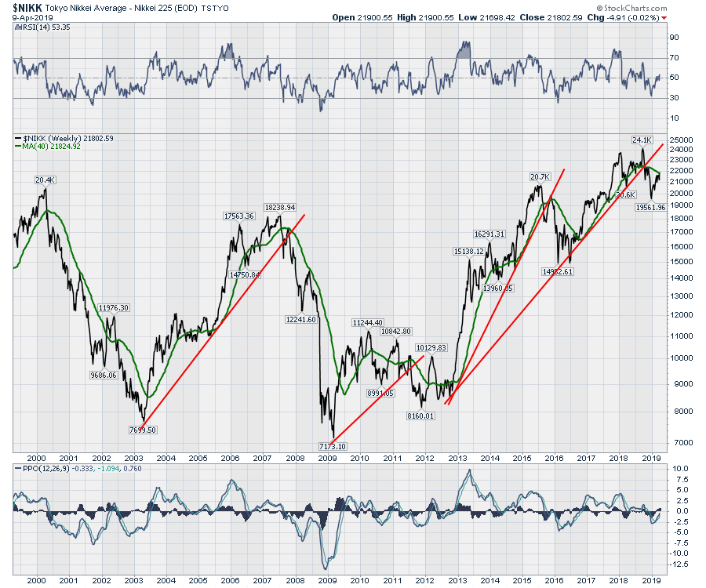
Task: Click the High label in the header
Action: [406, 17]
